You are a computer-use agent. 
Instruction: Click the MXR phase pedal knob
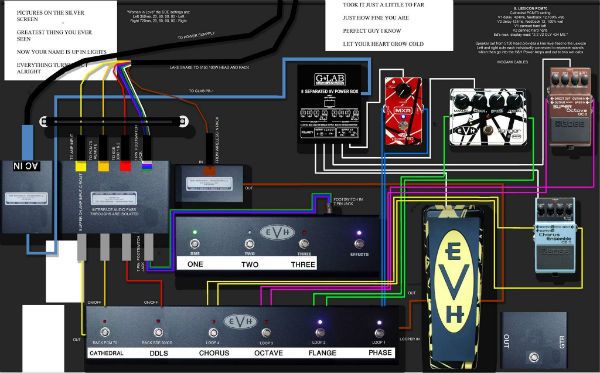403,91
